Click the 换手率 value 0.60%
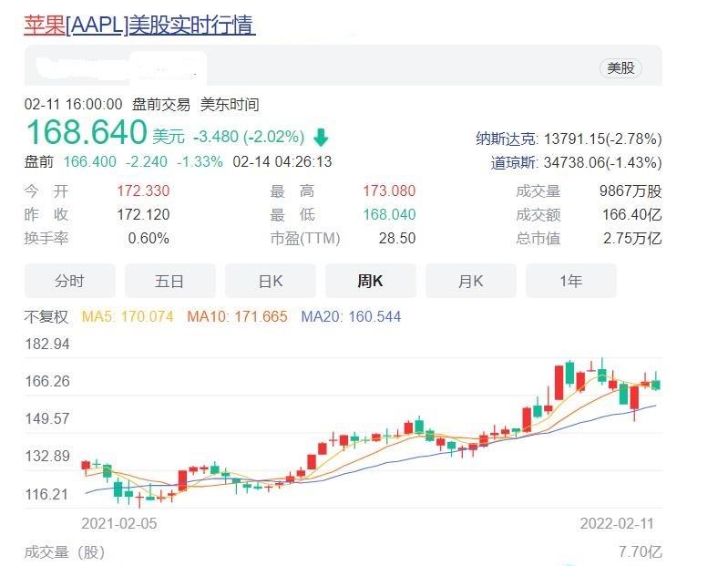Screen dimensions: 728x566 coord(149,238)
